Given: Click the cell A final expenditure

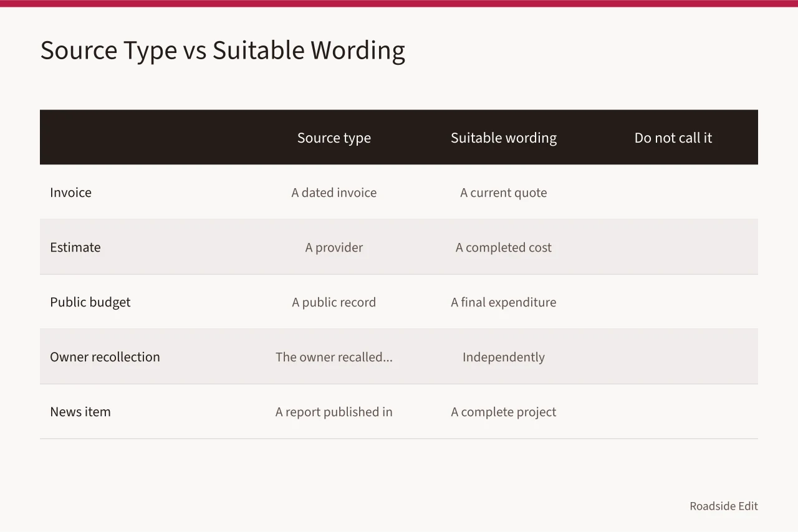Looking at the screenshot, I should pyautogui.click(x=504, y=302).
